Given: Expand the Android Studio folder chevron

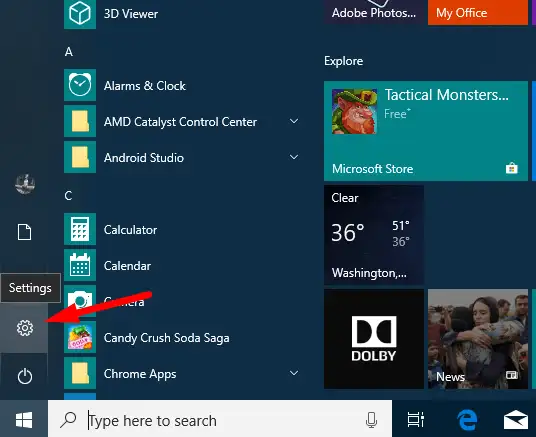Looking at the screenshot, I should (294, 157).
